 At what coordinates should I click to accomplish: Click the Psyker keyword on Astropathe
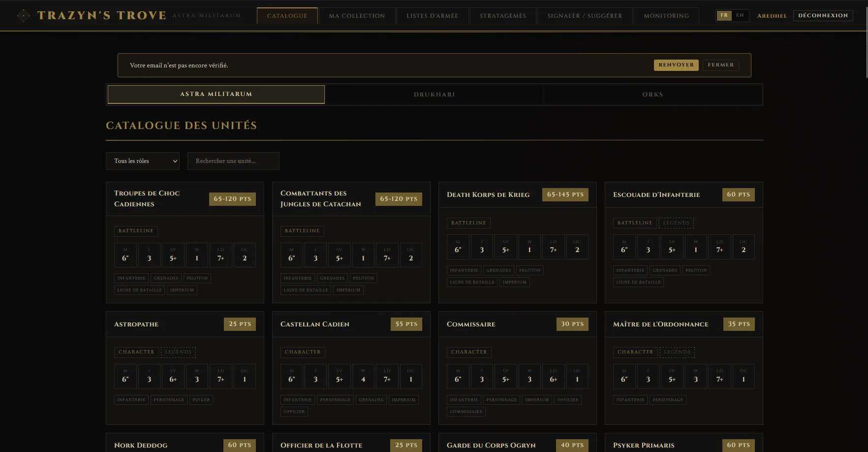(201, 400)
